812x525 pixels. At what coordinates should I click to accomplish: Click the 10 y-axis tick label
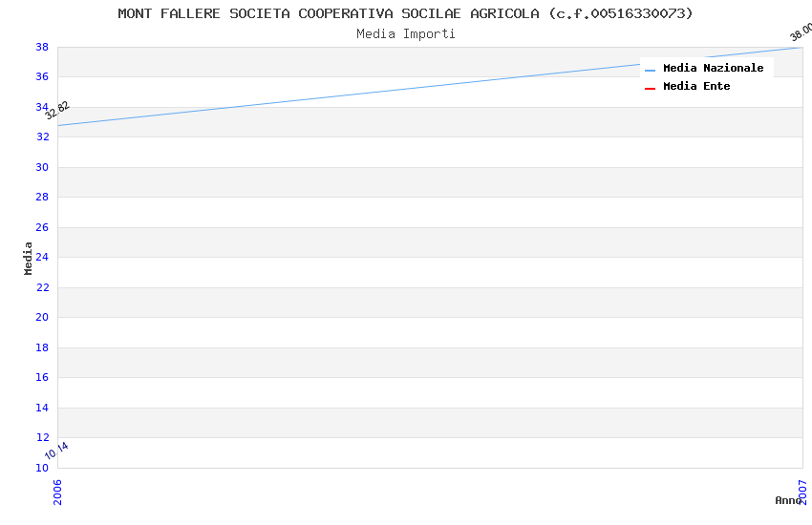[x=42, y=468]
